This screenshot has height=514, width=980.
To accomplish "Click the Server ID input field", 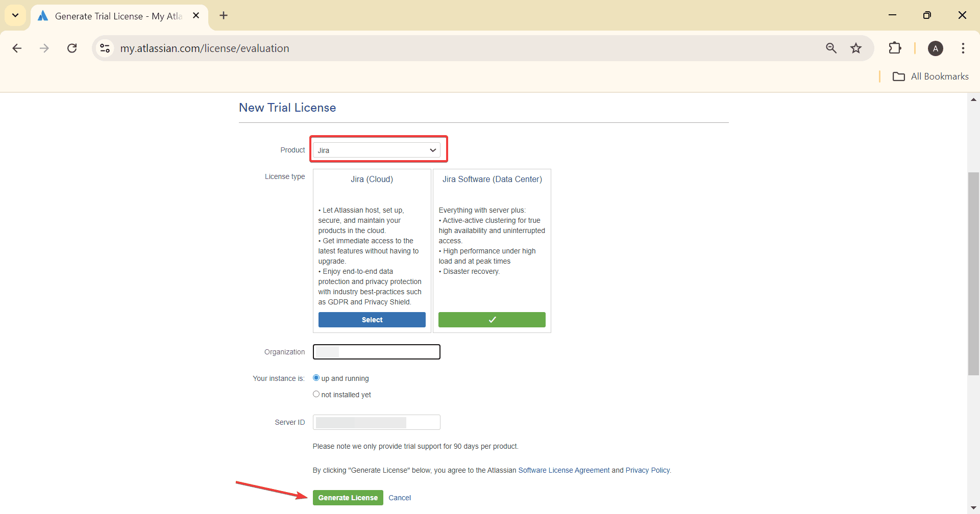I will click(377, 422).
